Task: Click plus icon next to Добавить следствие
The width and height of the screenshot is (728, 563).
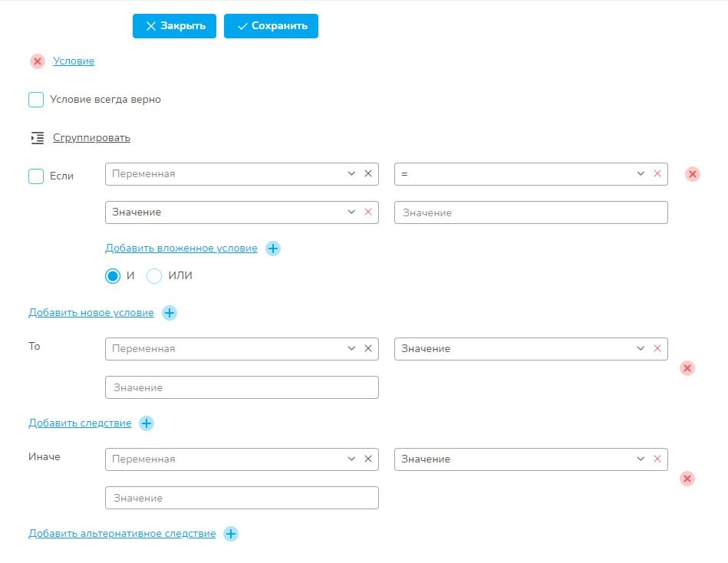Action: pyautogui.click(x=147, y=423)
